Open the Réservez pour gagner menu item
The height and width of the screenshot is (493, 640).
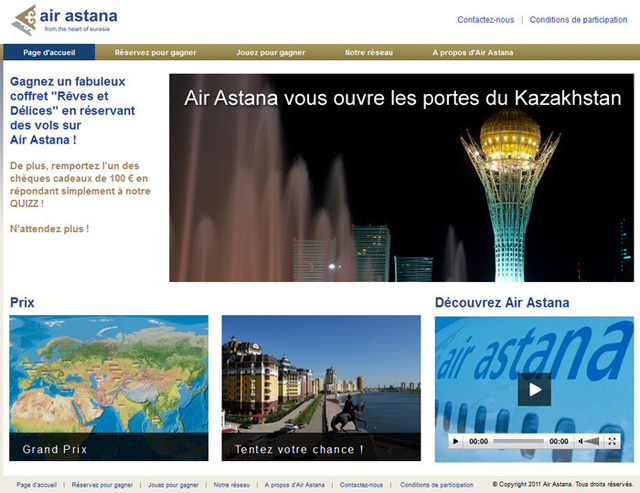pyautogui.click(x=155, y=53)
